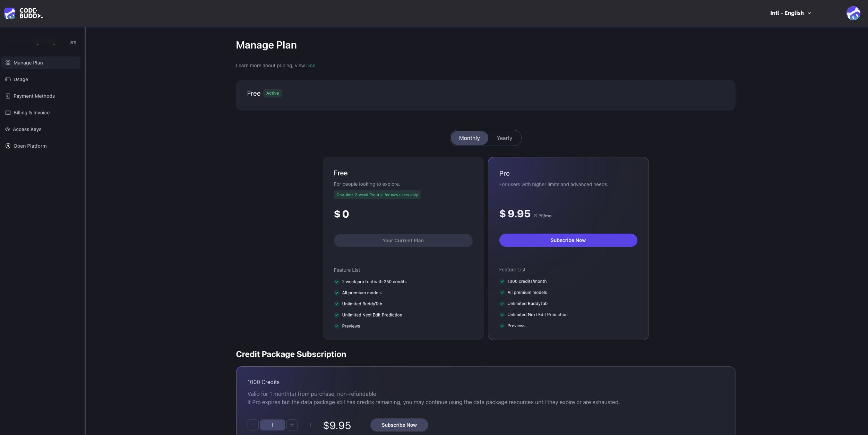This screenshot has height=435, width=868.
Task: Click the Payment Methods receipt icon
Action: 8,96
